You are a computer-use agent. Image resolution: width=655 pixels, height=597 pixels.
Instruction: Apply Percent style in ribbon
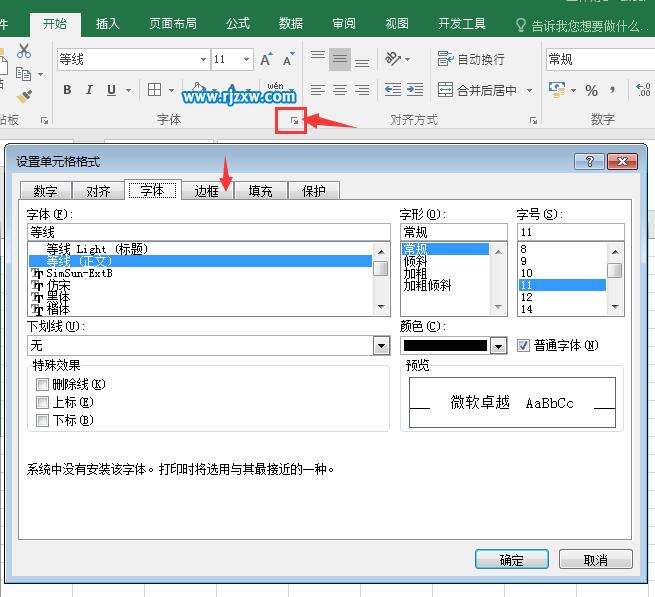coord(591,90)
